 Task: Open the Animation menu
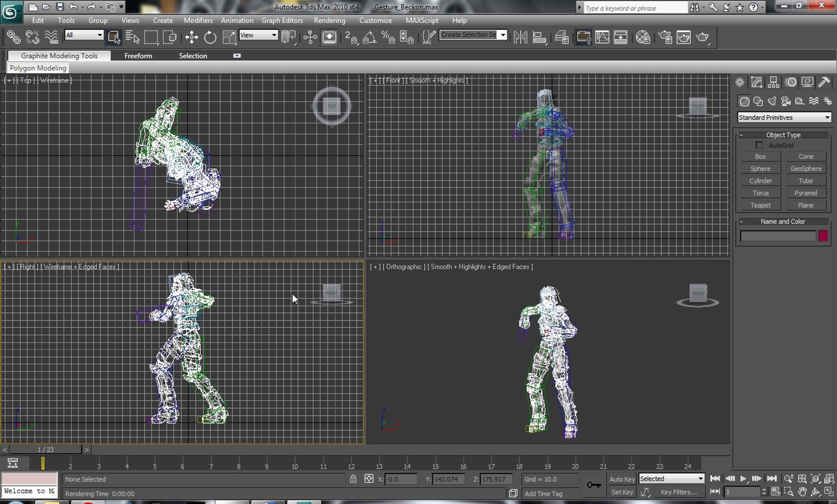(x=237, y=21)
